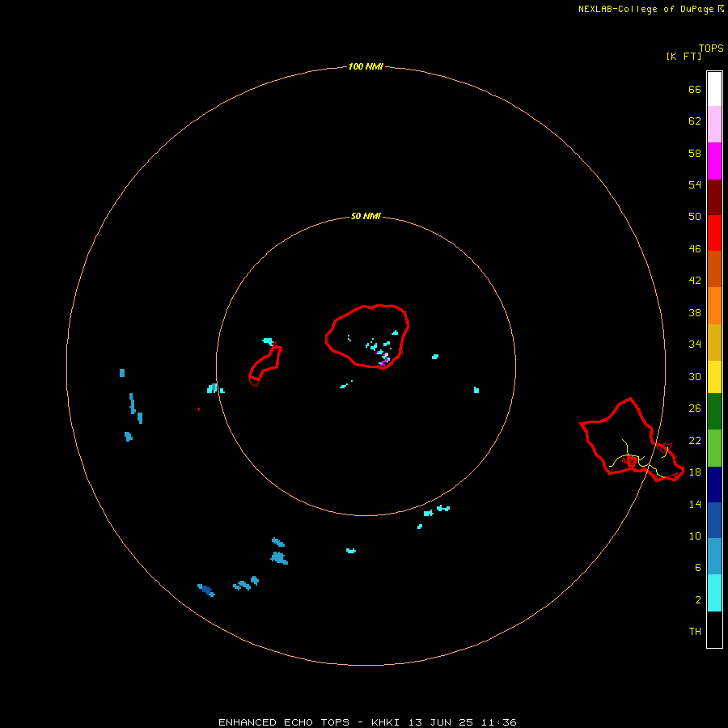
Task: Click the '26' scale label
Action: 695,408
